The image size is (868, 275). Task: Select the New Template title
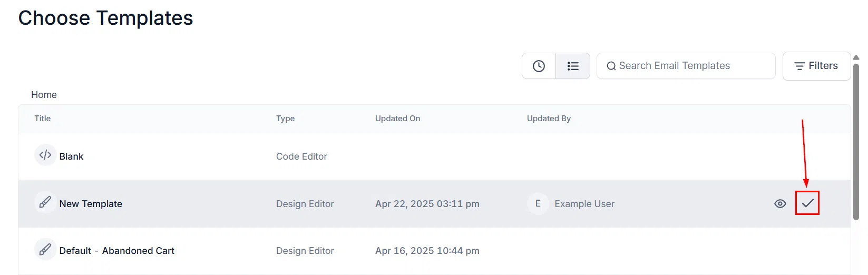point(91,204)
